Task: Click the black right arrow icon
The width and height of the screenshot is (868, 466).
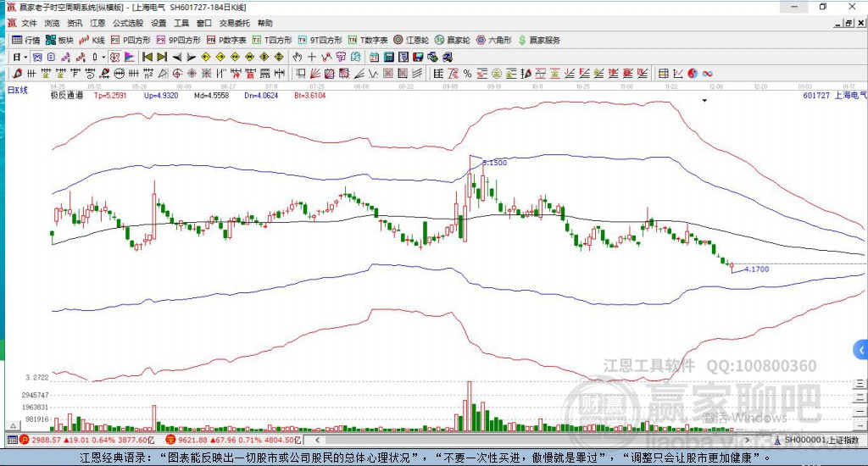Action: click(191, 57)
